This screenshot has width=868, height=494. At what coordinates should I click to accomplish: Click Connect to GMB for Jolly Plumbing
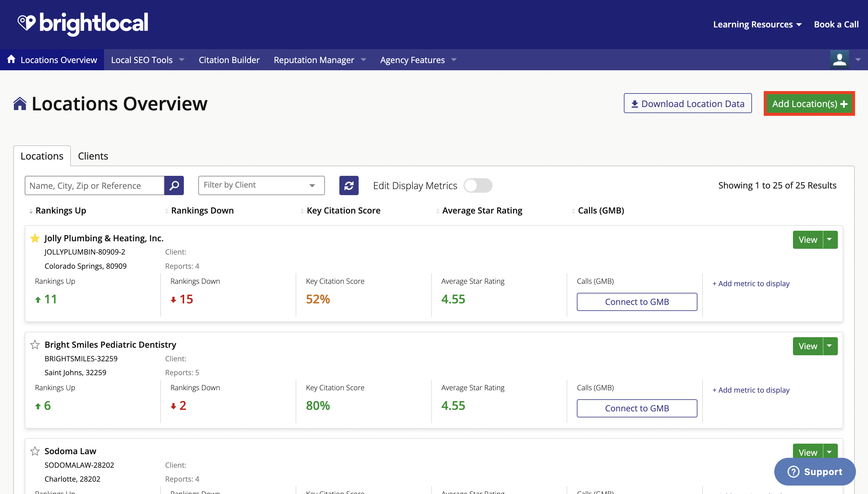coord(637,302)
